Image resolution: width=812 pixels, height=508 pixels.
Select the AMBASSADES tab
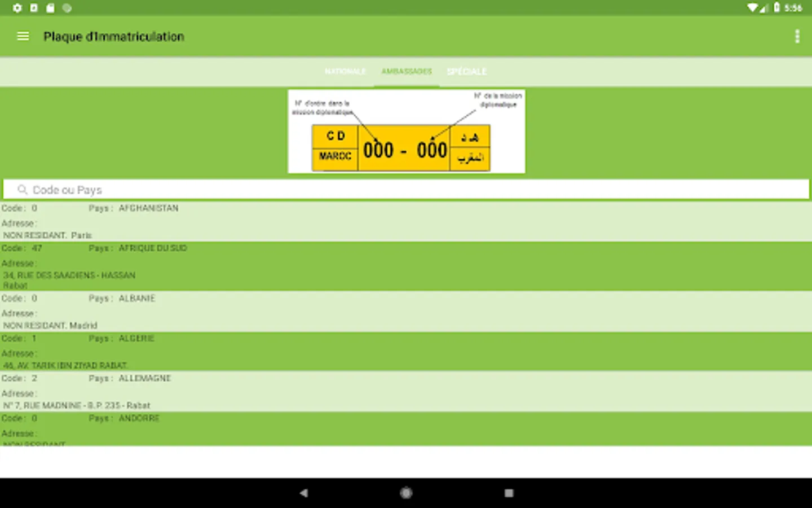(407, 72)
